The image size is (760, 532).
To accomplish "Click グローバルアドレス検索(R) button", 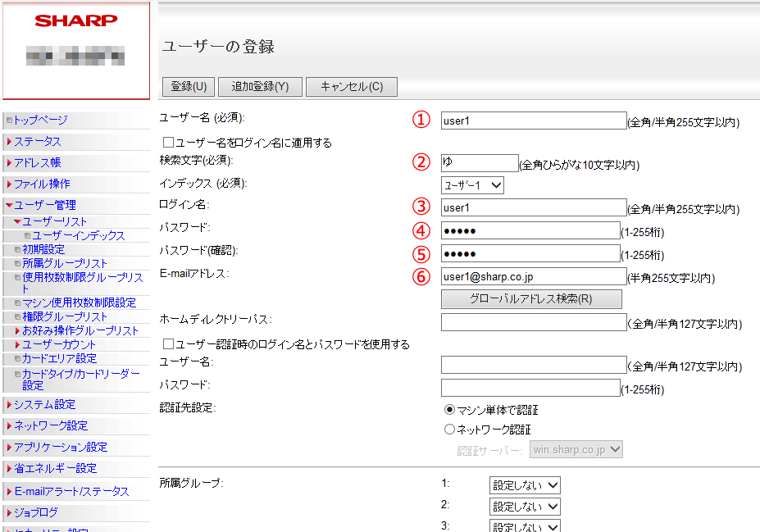I will (x=530, y=299).
